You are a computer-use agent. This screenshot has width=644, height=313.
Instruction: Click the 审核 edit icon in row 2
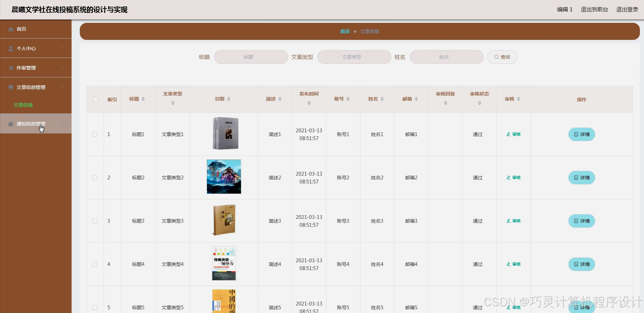pos(508,178)
